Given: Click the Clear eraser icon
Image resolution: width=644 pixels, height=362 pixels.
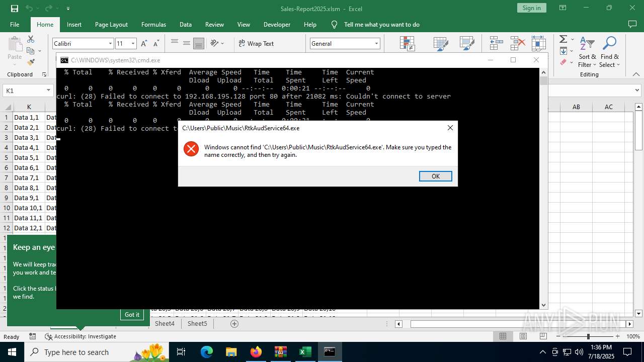Looking at the screenshot, I should [x=563, y=62].
